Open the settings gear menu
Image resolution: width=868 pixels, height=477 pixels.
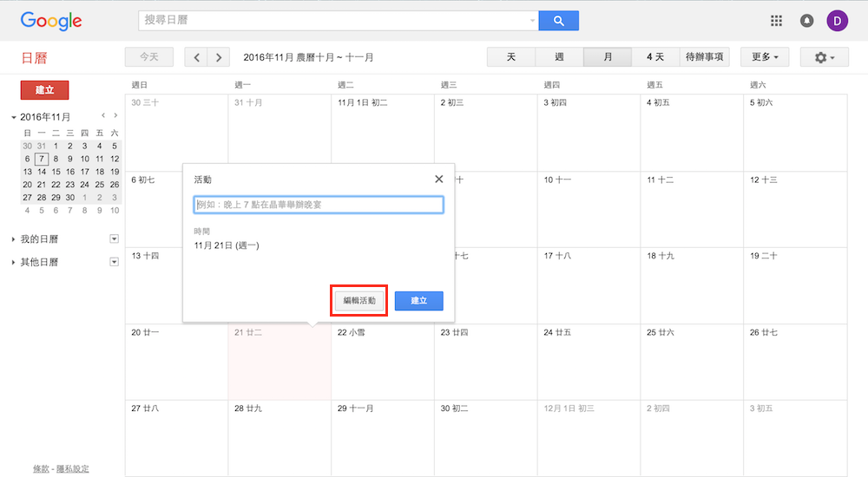point(825,57)
